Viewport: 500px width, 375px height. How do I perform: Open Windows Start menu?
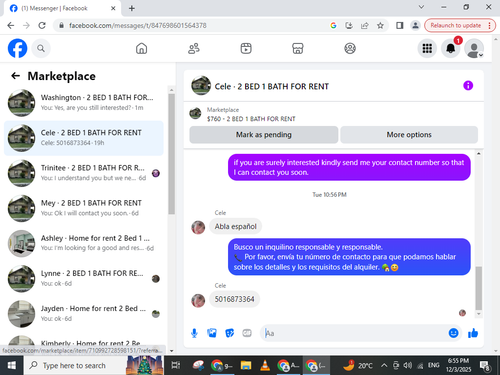click(11, 365)
